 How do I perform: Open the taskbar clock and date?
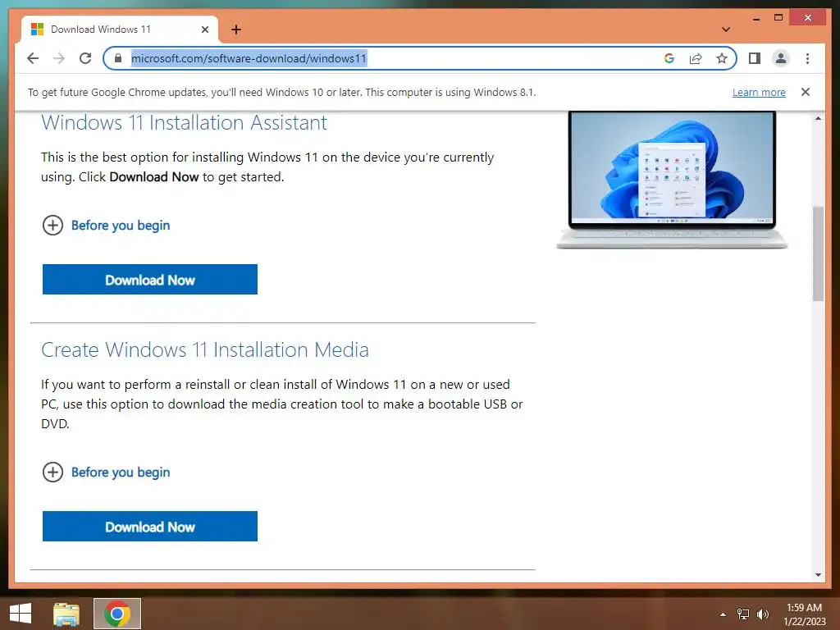tap(804, 614)
